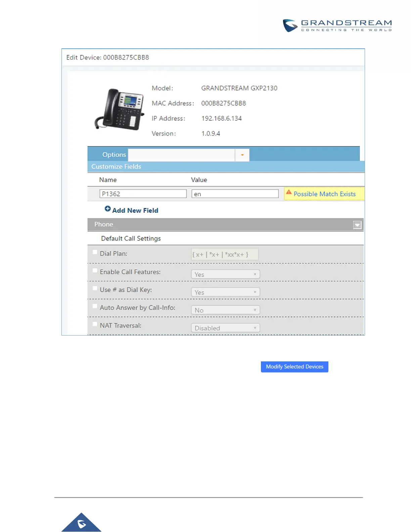Screen dimensions: 411x532
Task: Click the version value 1.0.9.4
Action: pos(211,133)
